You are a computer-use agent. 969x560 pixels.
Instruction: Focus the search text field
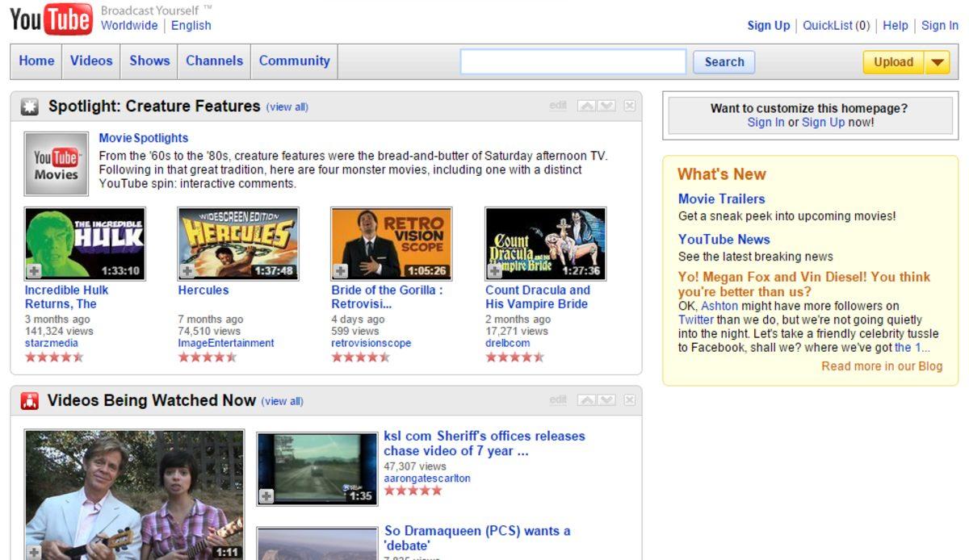point(573,62)
